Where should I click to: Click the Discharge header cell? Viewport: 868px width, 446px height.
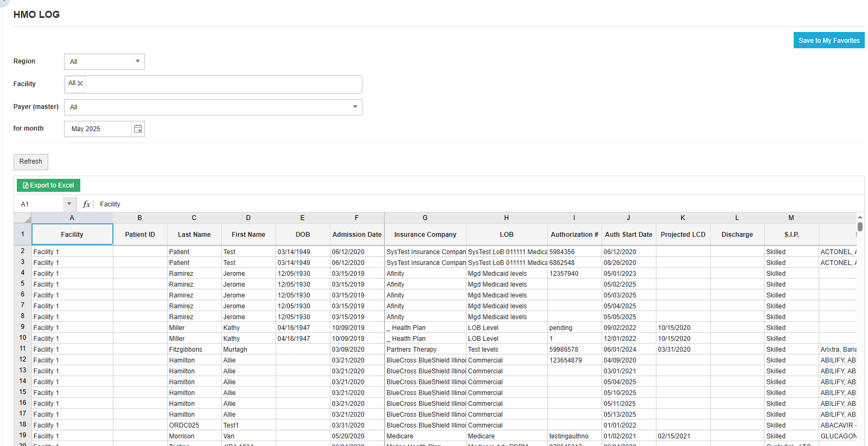[x=737, y=235]
